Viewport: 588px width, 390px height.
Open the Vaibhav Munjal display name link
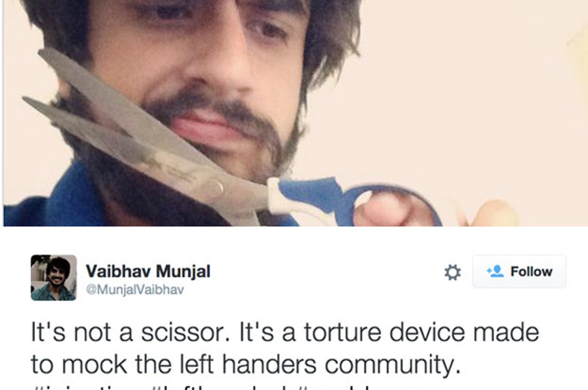148,271
